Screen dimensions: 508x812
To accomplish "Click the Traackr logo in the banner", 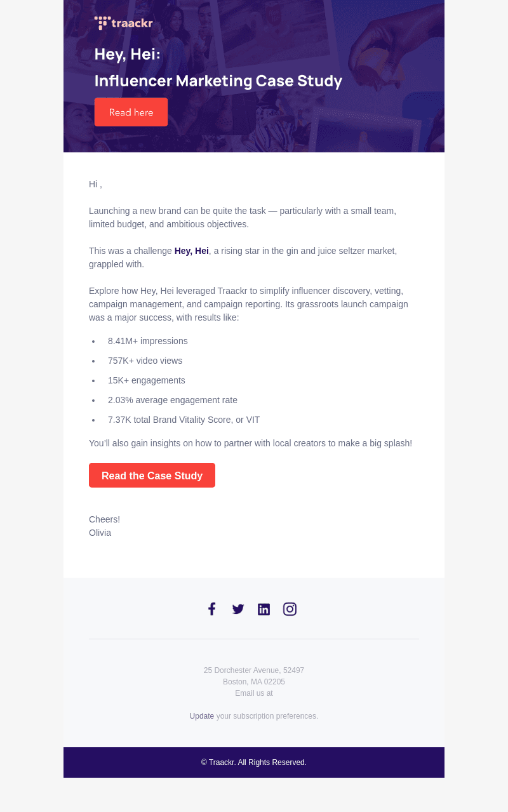I will (124, 23).
